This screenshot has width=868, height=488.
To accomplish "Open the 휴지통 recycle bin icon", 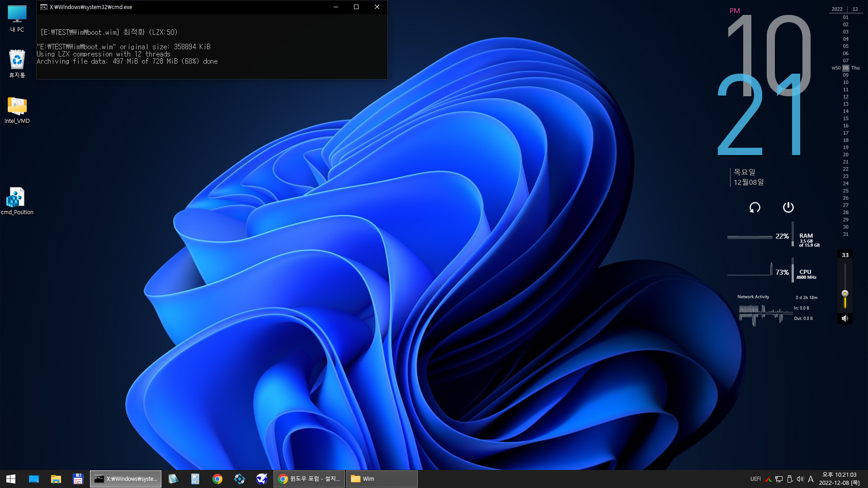I will click(x=17, y=63).
